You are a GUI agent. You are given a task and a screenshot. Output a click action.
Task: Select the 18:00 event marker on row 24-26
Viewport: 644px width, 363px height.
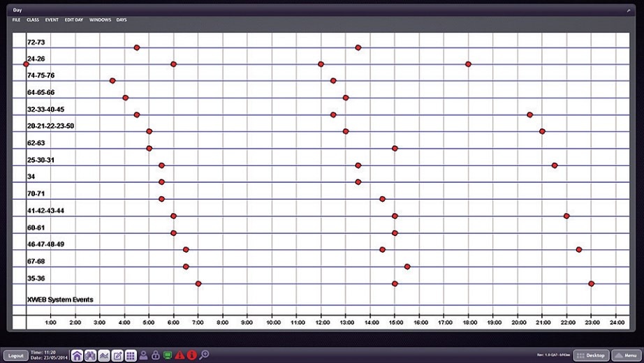468,64
